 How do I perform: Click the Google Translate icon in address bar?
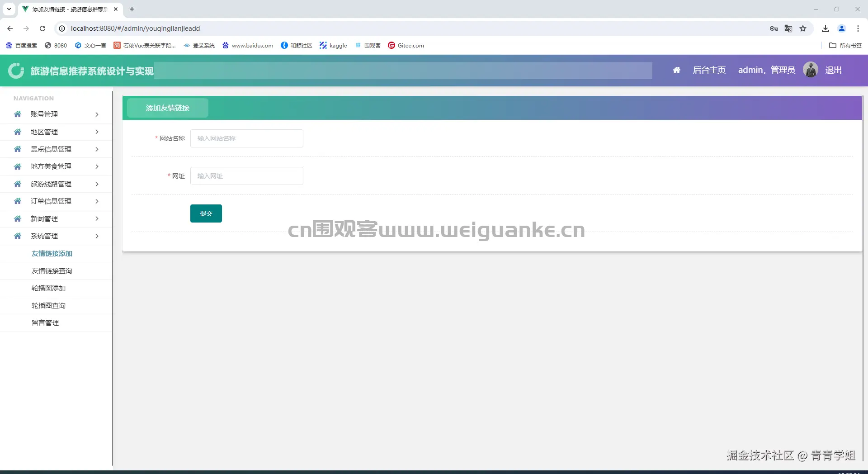tap(788, 28)
